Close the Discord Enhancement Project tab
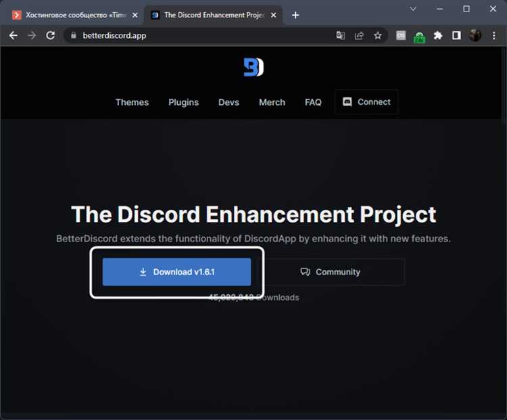The image size is (507, 420). 273,15
